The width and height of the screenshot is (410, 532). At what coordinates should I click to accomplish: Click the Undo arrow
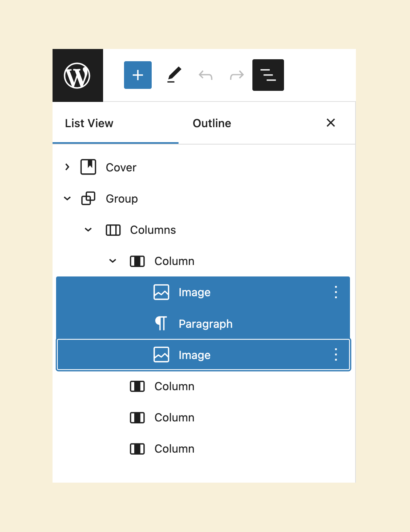tap(205, 75)
